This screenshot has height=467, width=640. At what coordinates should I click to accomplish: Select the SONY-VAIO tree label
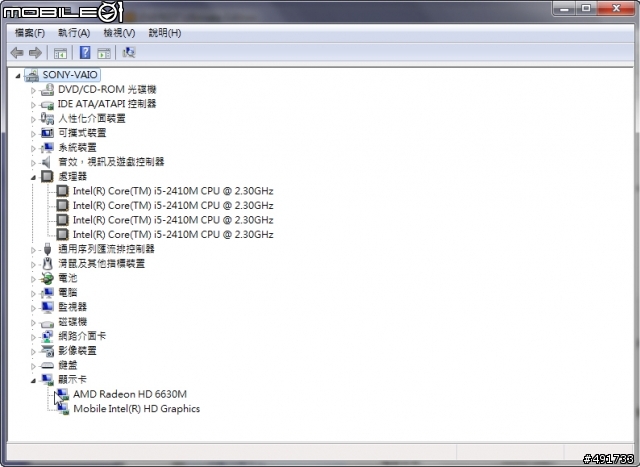coord(70,75)
